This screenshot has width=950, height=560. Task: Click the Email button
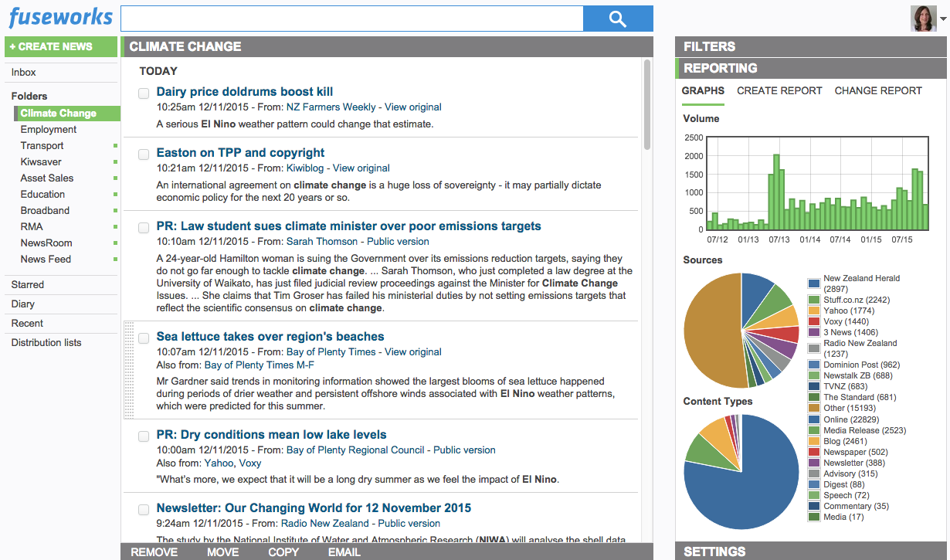(x=344, y=552)
